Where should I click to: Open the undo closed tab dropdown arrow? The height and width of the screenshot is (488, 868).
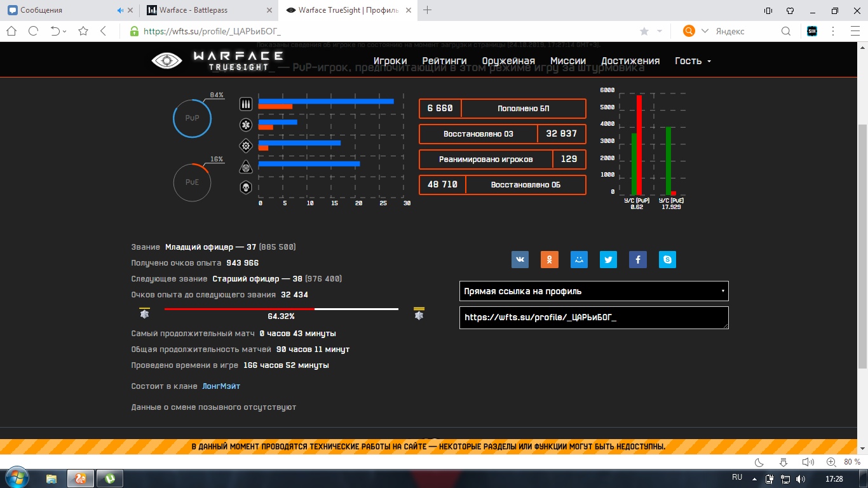point(65,31)
